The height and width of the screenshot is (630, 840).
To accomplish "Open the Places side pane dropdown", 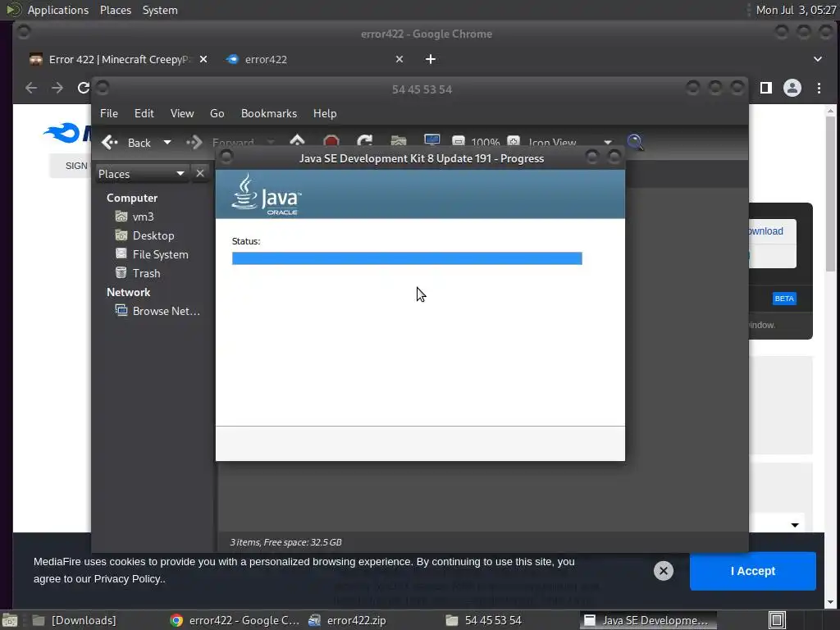I will [x=141, y=174].
